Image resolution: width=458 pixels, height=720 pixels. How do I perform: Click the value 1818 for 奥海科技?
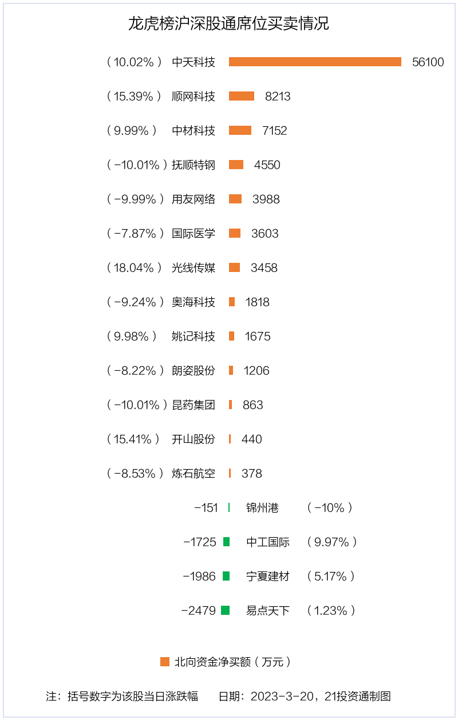coord(257,302)
